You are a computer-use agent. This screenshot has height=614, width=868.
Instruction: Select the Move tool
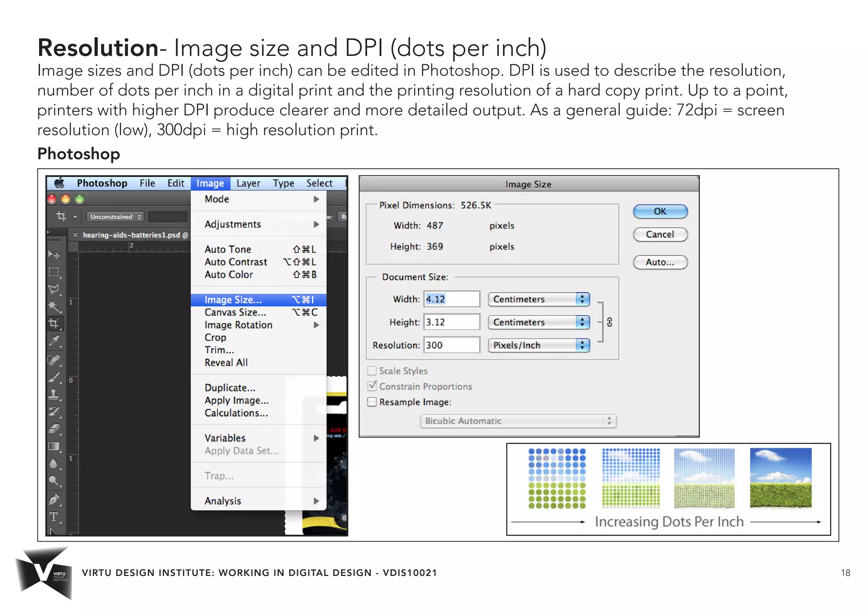54,254
